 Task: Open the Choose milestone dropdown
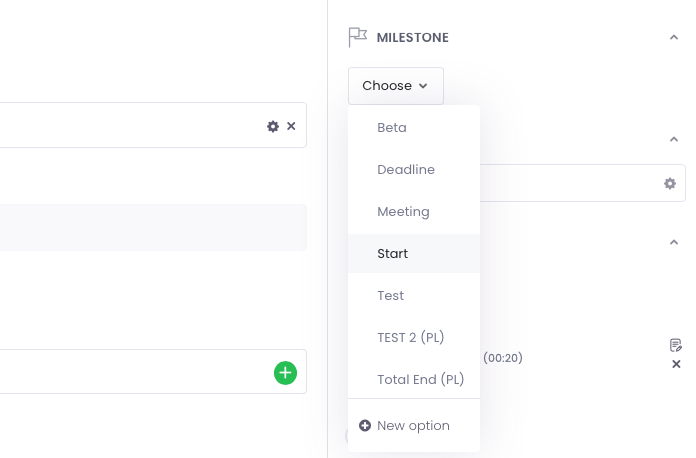coord(395,86)
